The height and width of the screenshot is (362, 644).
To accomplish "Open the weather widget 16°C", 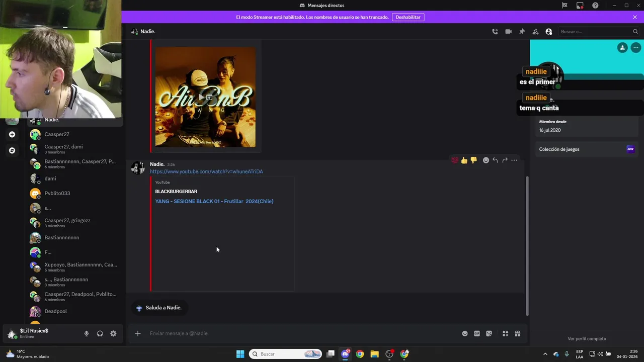I will (28, 354).
